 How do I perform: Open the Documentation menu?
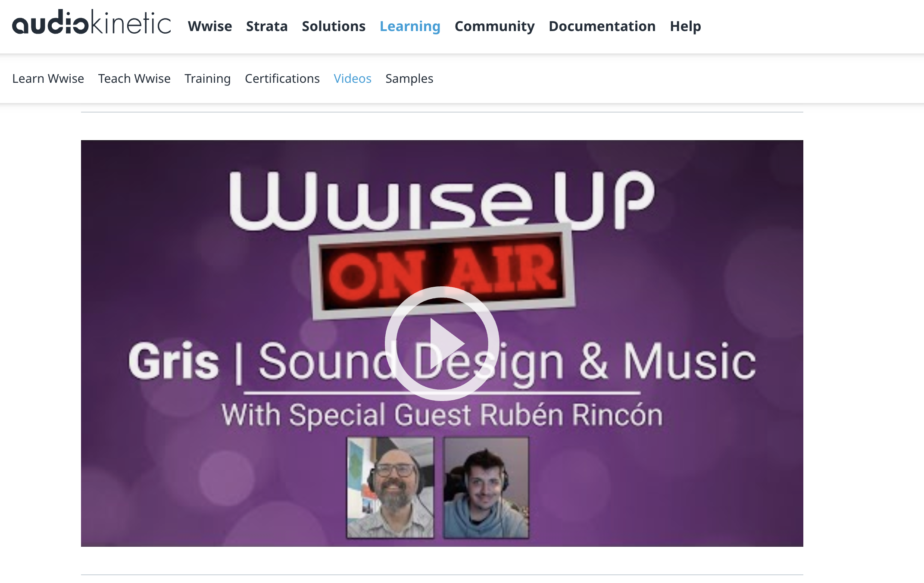pos(602,26)
